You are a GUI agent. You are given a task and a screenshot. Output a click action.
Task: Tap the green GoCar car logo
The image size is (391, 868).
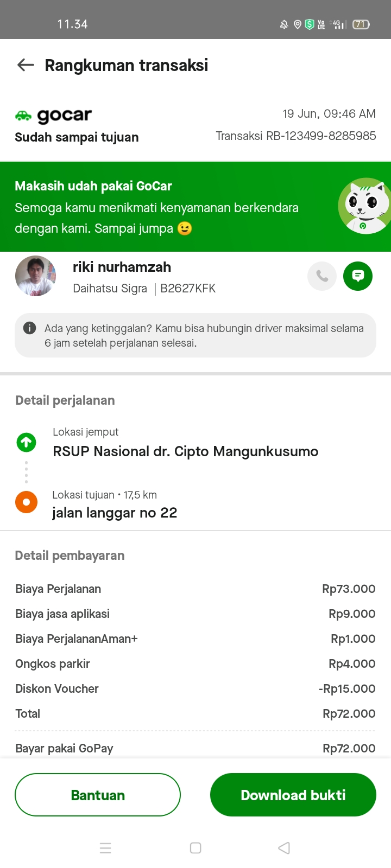(23, 116)
